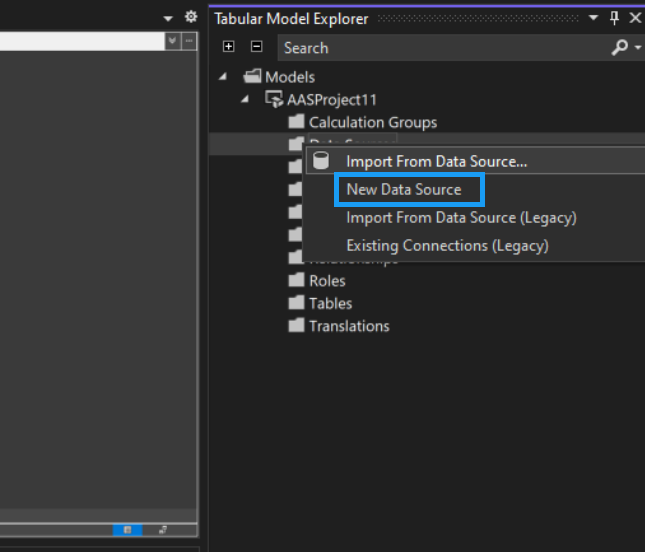Switch to the highlighted grid view button
Image resolution: width=645 pixels, height=552 pixels.
(x=128, y=530)
